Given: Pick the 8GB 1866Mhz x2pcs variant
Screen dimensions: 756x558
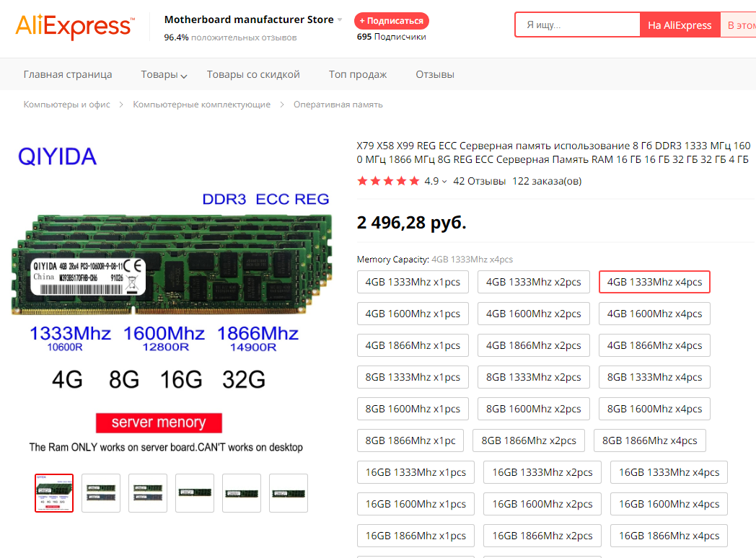Looking at the screenshot, I should (529, 440).
